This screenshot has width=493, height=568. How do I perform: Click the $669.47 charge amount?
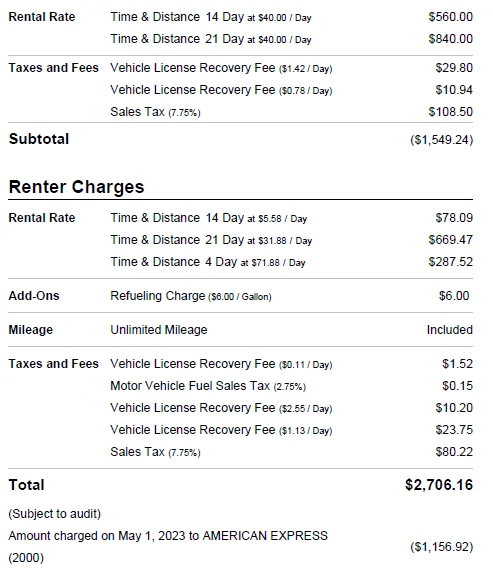pyautogui.click(x=451, y=240)
